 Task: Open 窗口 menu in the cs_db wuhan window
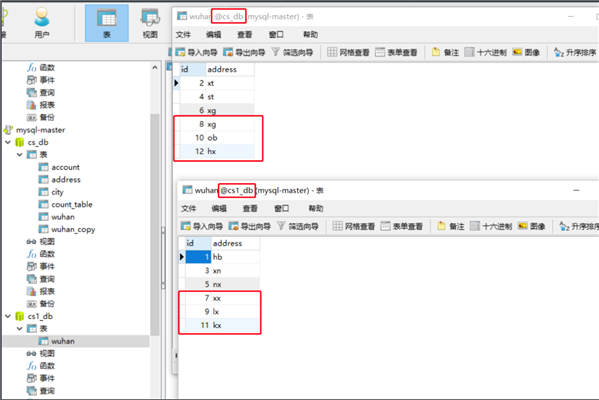(x=276, y=34)
